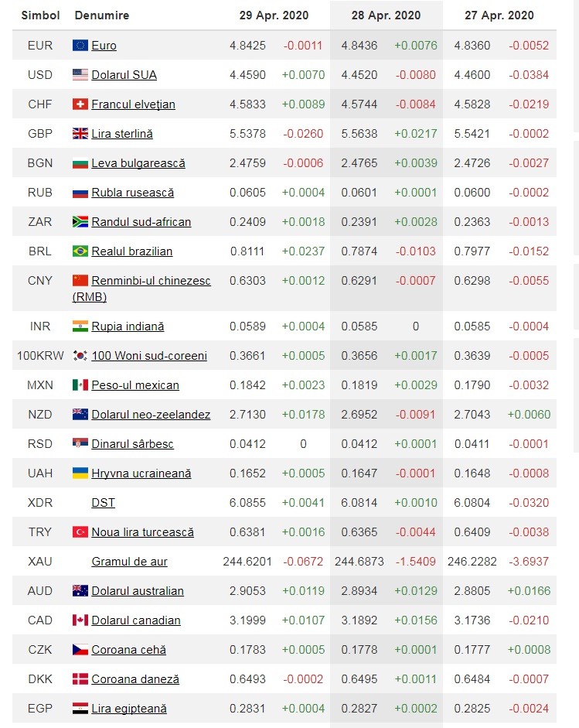Viewport: 579px width, 728px height.
Task: Click the 100KRW symbol cell
Action: [x=40, y=356]
